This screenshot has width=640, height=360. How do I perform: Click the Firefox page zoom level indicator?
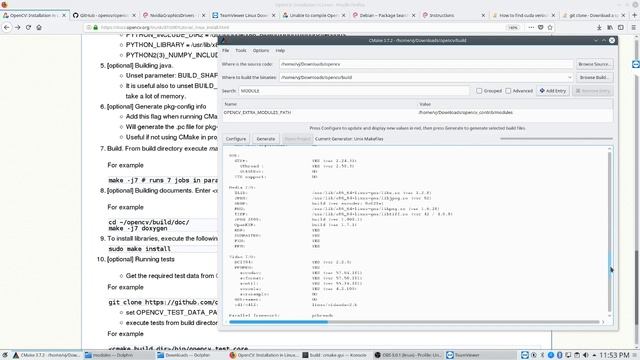coord(513,27)
